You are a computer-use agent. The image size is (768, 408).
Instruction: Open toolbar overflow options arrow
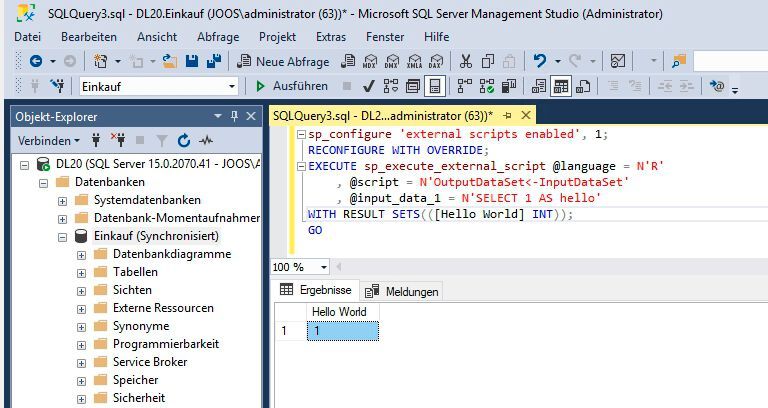pyautogui.click(x=735, y=90)
